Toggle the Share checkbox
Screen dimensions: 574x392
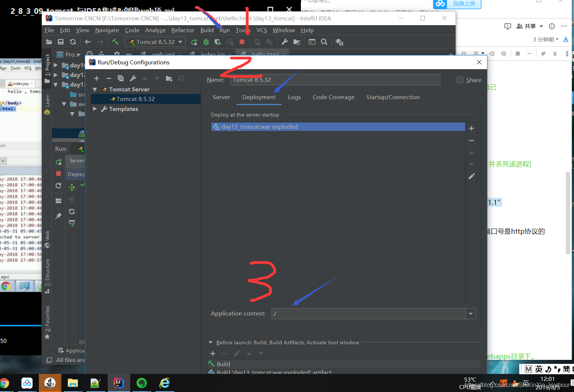point(460,80)
